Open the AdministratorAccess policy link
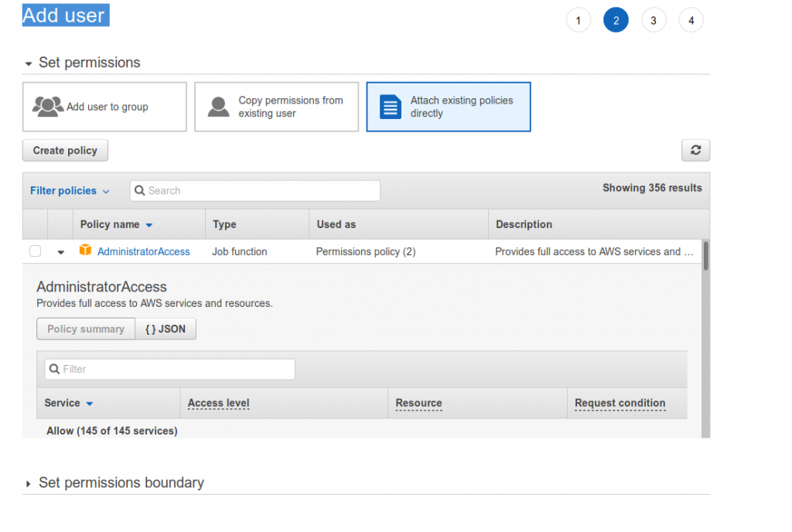This screenshot has width=792, height=532. coord(143,251)
